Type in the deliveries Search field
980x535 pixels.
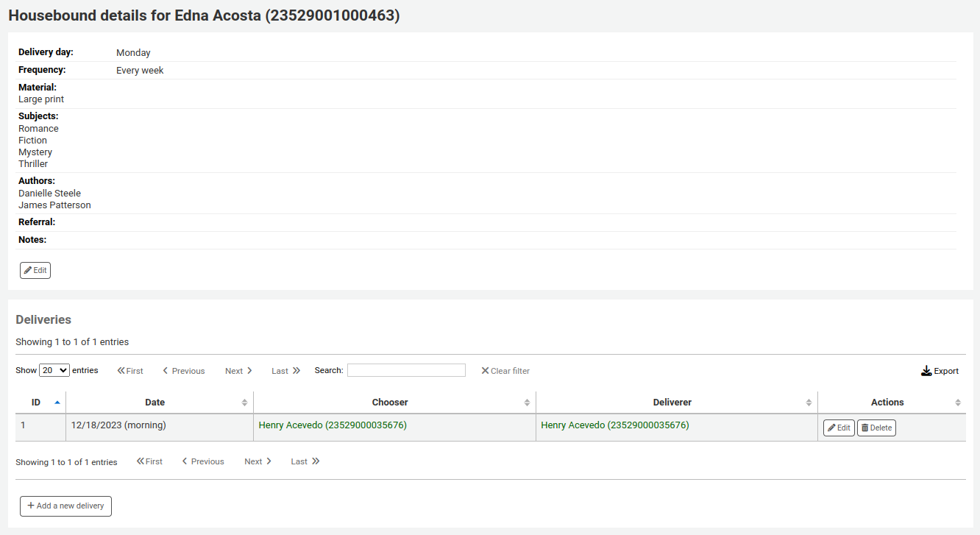tap(406, 370)
